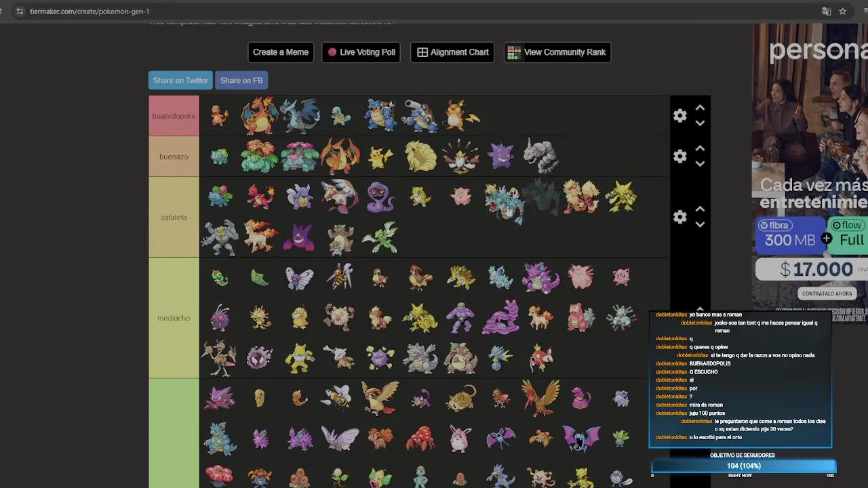Select Meowth in mediacho tier
The width and height of the screenshot is (868, 488).
[x=260, y=318]
